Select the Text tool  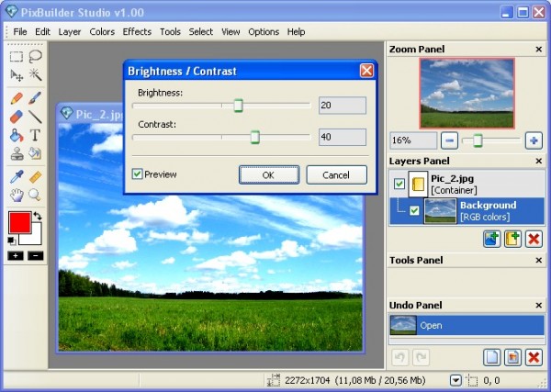[x=35, y=135]
